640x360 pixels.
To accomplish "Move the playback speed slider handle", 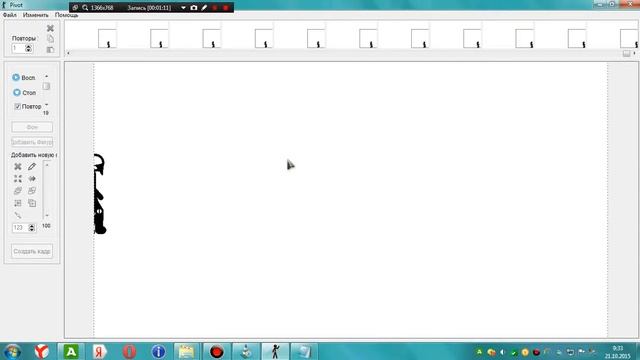I will click(46, 87).
